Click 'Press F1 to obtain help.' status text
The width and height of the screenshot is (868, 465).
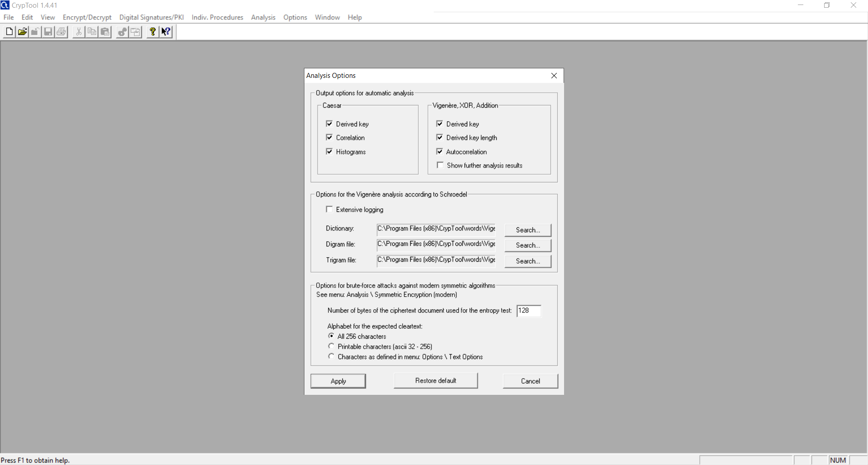[x=35, y=460]
